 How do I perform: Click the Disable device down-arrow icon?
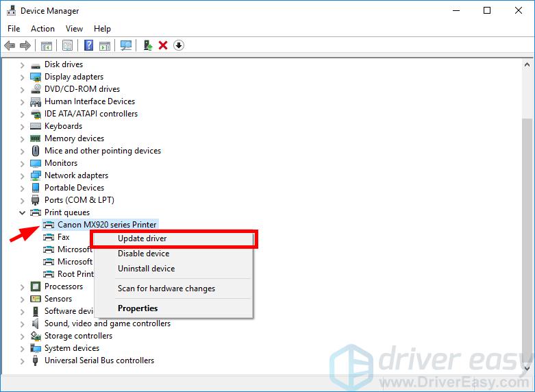pyautogui.click(x=179, y=46)
